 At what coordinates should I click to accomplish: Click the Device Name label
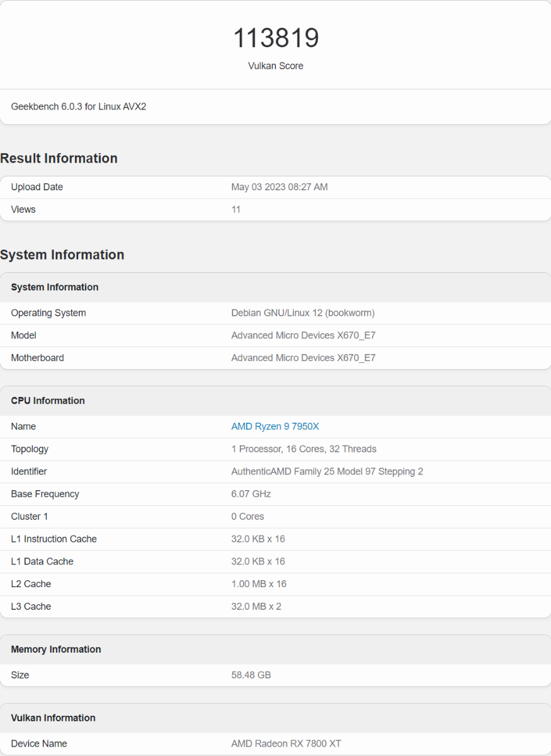39,744
